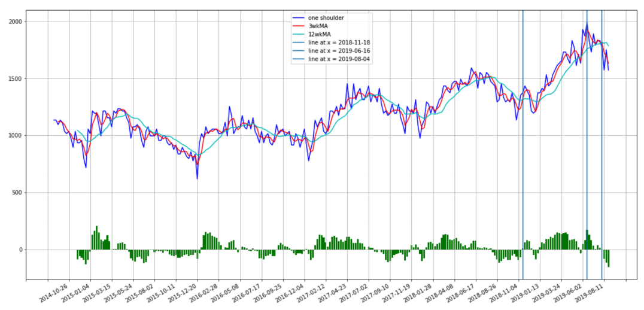This screenshot has width=644, height=310.
Task: Click x-axis date '2016-02-28'
Action: point(203,292)
